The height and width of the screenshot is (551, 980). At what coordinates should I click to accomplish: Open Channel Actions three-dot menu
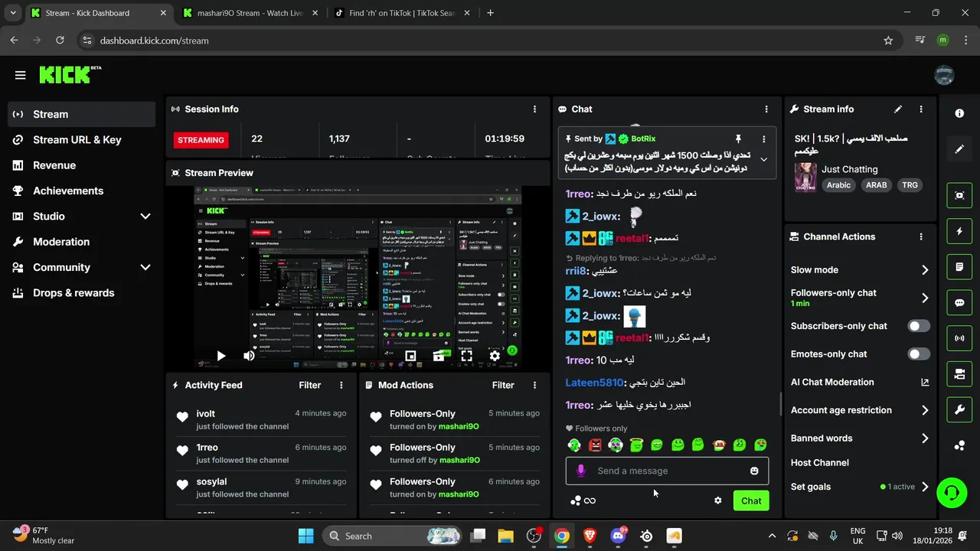pyautogui.click(x=921, y=237)
